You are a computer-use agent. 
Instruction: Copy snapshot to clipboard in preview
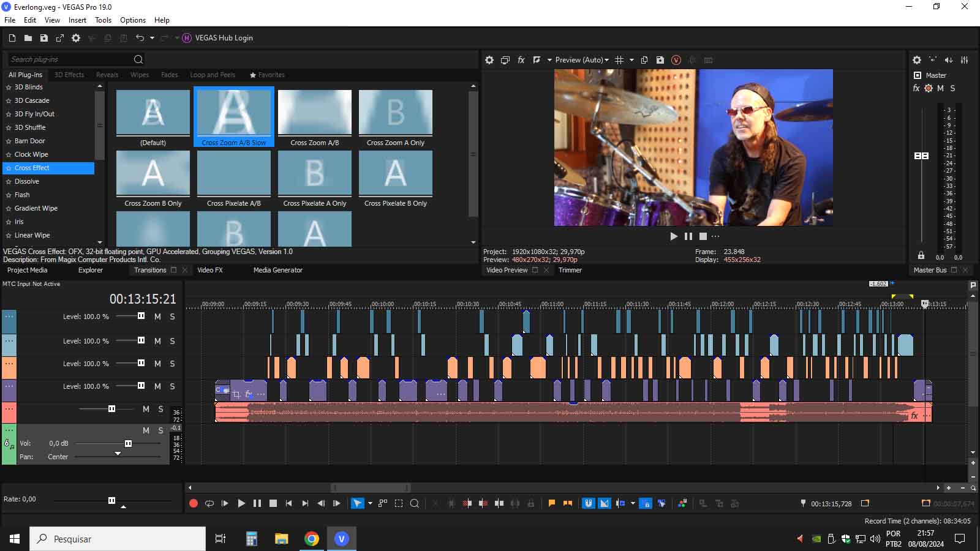click(x=644, y=60)
